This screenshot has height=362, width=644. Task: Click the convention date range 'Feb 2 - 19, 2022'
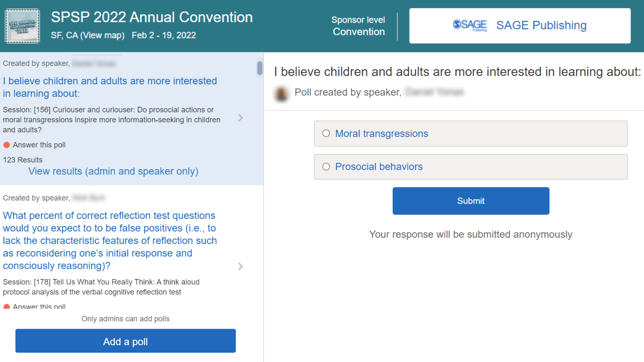click(x=164, y=35)
